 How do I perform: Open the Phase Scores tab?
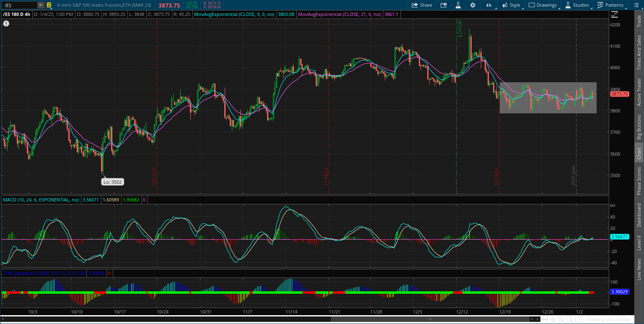(x=639, y=181)
